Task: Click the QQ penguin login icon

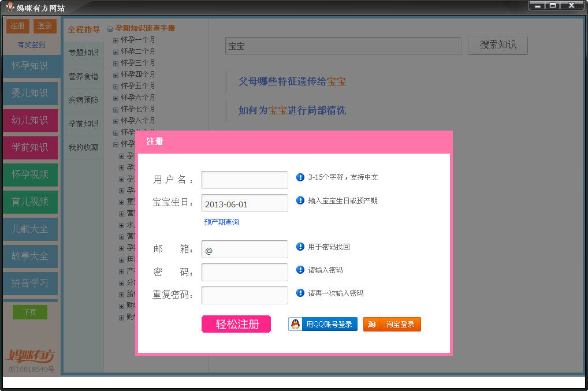Action: [296, 325]
